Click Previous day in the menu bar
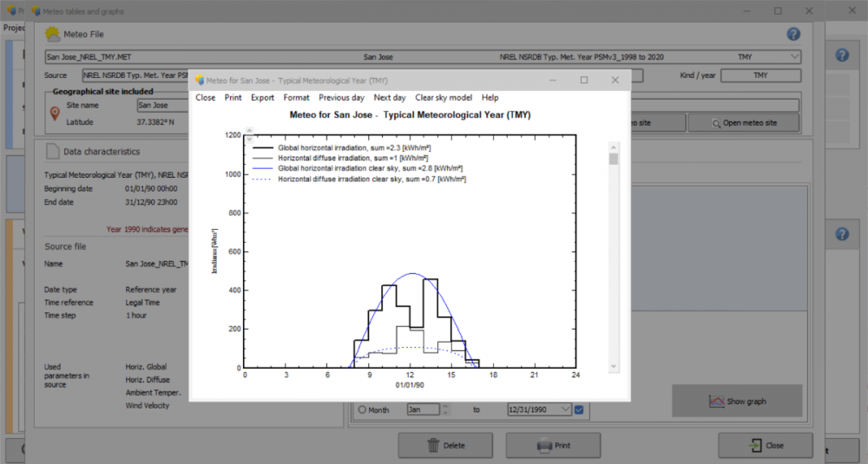Image resolution: width=868 pixels, height=464 pixels. 341,98
